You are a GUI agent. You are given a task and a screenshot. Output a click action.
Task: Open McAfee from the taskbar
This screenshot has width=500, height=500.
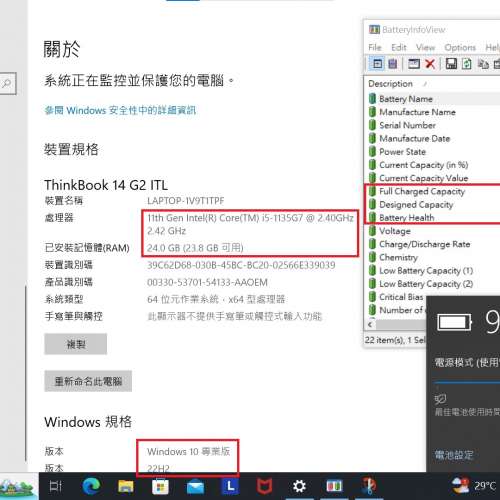[264, 486]
